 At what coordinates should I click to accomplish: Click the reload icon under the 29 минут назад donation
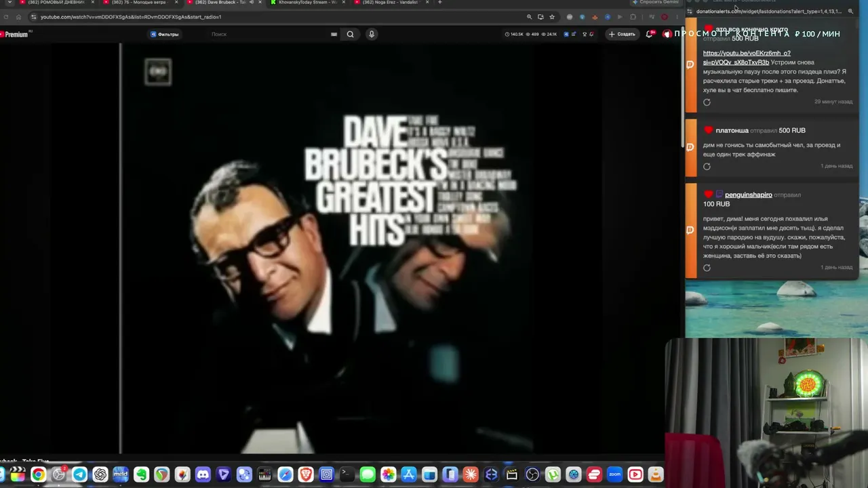pyautogui.click(x=707, y=102)
